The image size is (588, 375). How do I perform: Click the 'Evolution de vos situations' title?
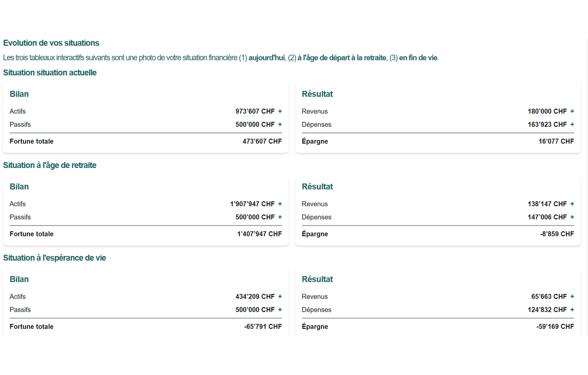[x=51, y=43]
